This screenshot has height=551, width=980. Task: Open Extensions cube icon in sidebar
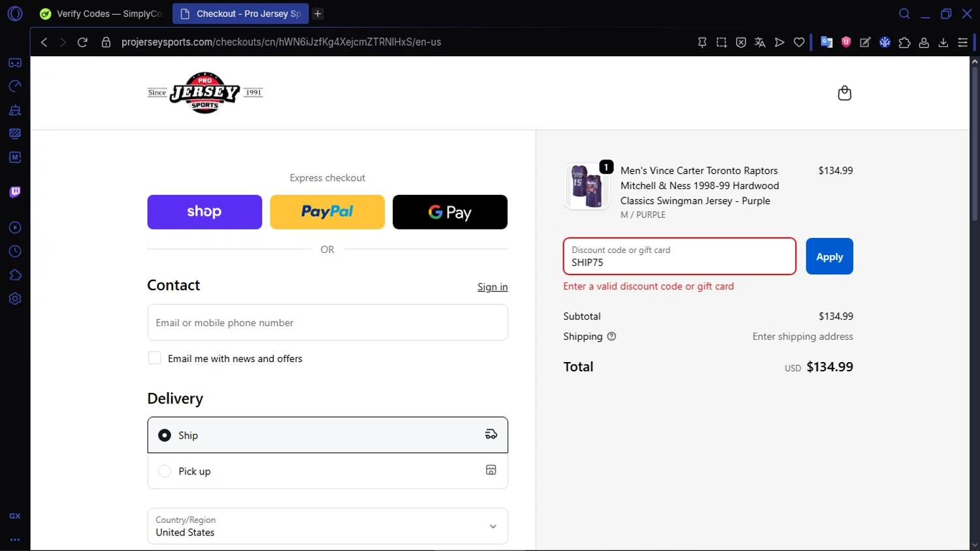(15, 275)
